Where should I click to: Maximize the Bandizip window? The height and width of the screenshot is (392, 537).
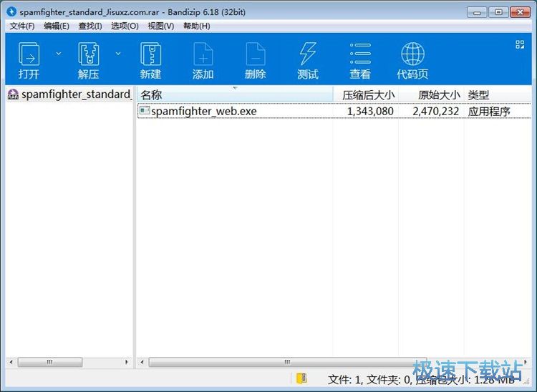[x=498, y=12]
